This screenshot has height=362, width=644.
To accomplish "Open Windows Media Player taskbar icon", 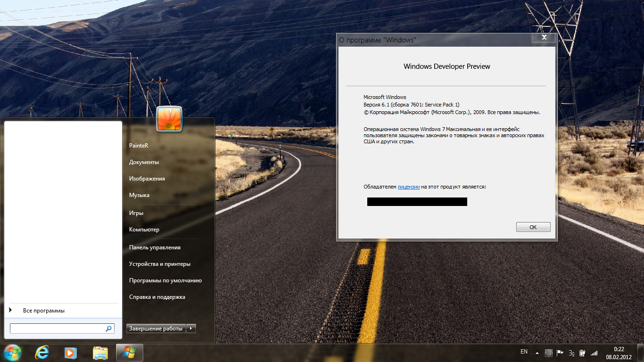I will 71,353.
